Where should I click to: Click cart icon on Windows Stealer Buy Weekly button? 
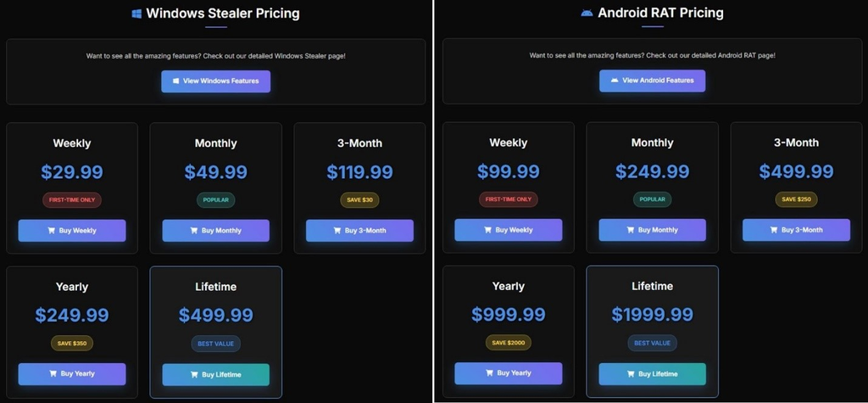tap(52, 231)
